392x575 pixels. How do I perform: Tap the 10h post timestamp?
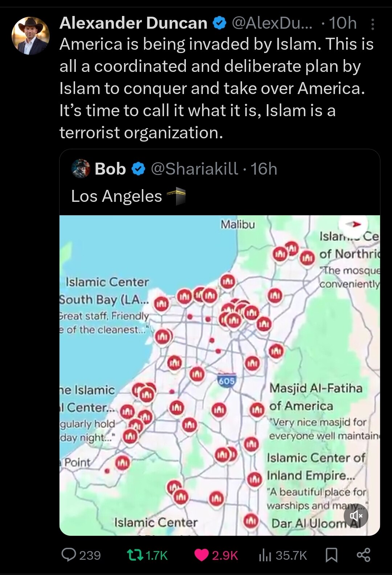pos(343,23)
